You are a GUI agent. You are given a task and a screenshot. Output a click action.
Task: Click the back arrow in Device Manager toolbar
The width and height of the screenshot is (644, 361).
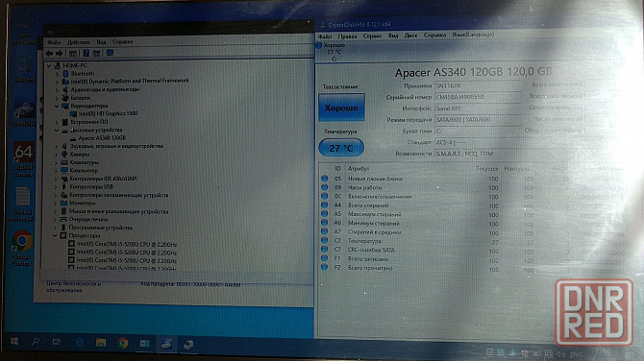[49, 54]
